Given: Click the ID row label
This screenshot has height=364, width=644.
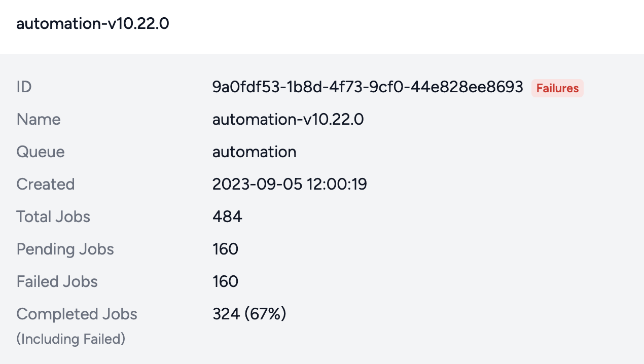Looking at the screenshot, I should pos(24,87).
